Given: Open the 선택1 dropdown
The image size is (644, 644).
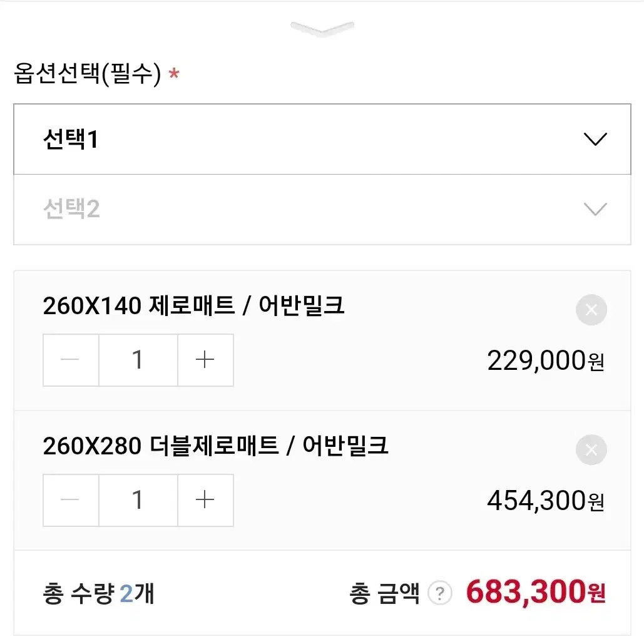Looking at the screenshot, I should [x=322, y=139].
